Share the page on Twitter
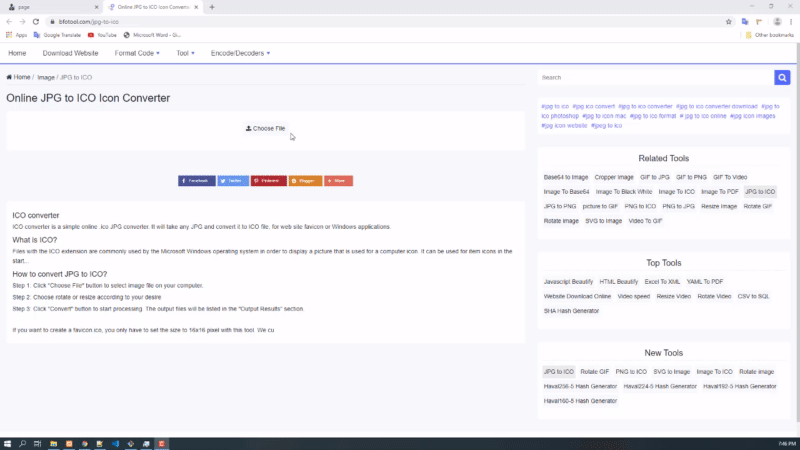 click(233, 181)
